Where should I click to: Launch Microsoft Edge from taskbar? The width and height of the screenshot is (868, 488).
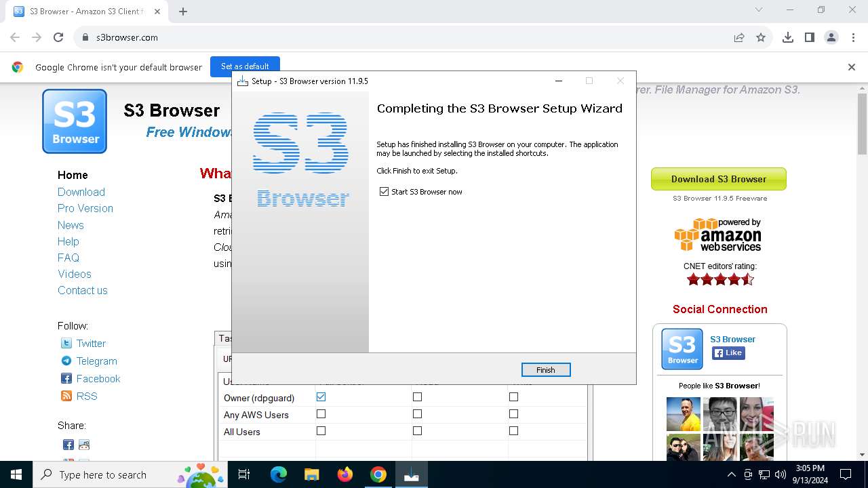279,474
